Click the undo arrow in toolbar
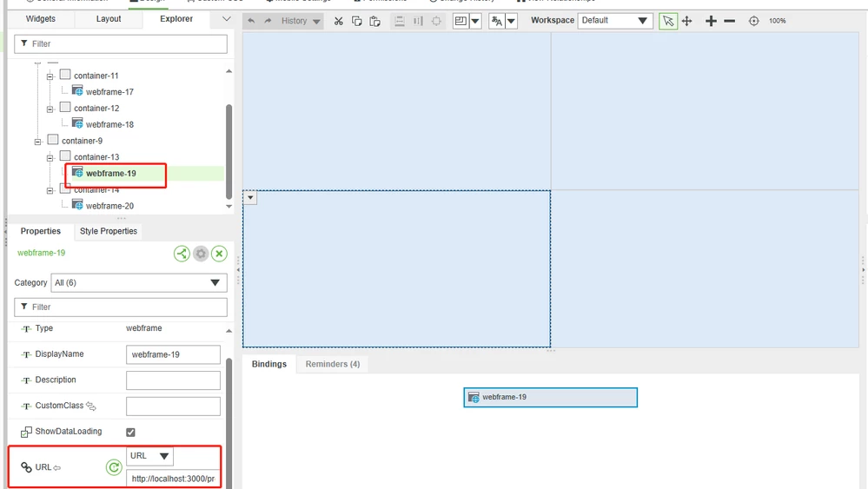868x489 pixels. (x=251, y=21)
